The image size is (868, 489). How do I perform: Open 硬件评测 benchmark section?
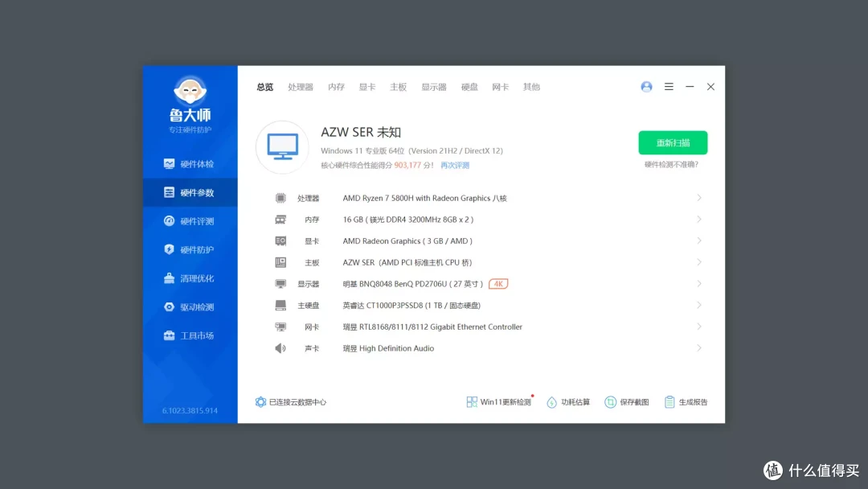tap(190, 221)
